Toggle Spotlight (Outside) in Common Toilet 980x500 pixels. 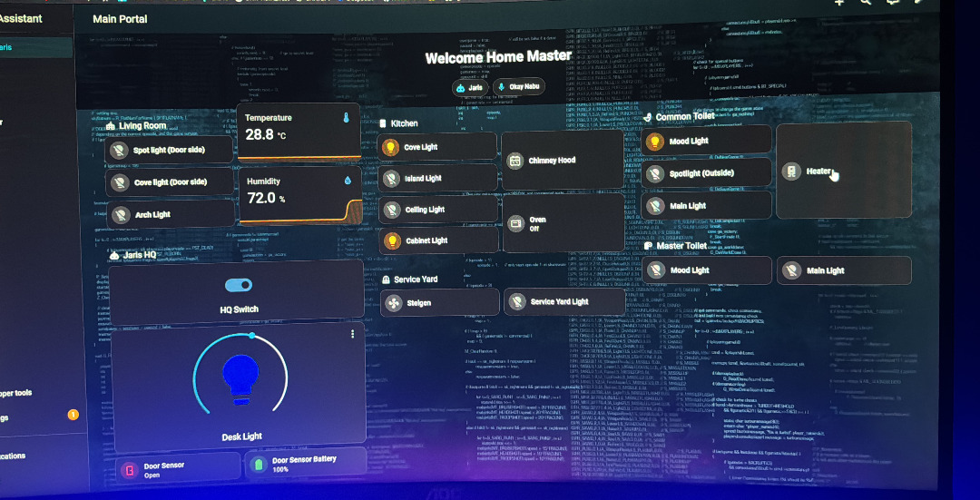[x=706, y=173]
